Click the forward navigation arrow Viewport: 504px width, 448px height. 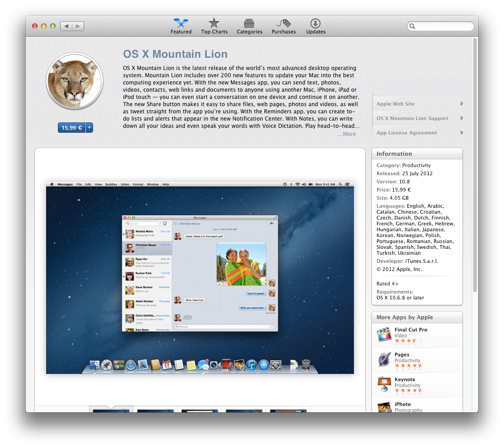coord(78,26)
